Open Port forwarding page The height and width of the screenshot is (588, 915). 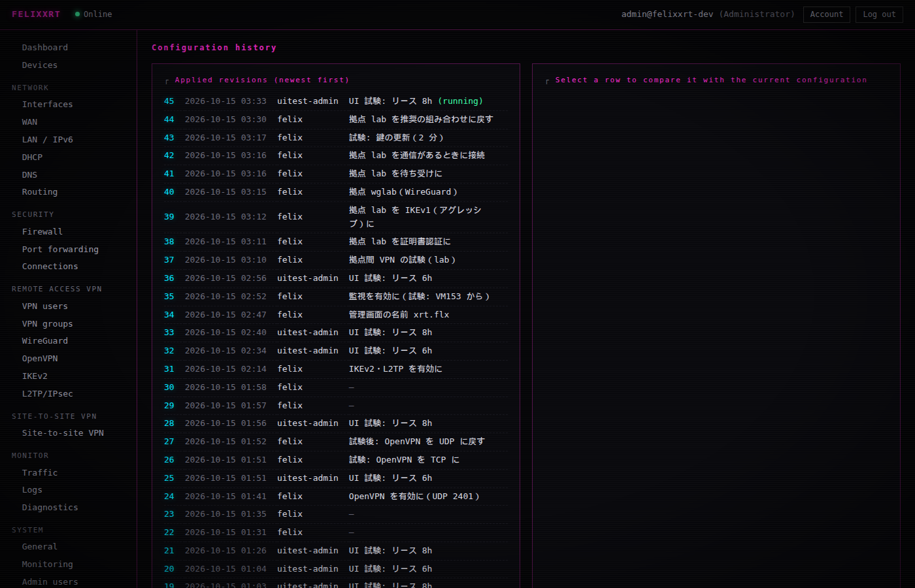(60, 250)
